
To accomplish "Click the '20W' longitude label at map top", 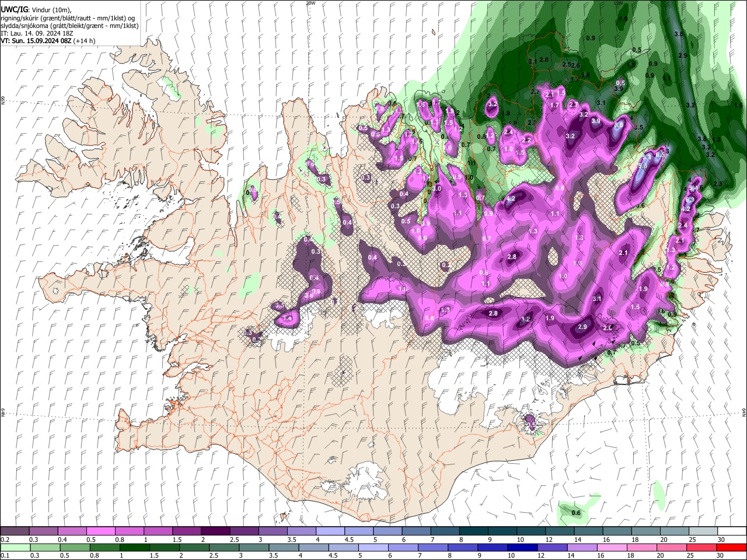I will [310, 3].
